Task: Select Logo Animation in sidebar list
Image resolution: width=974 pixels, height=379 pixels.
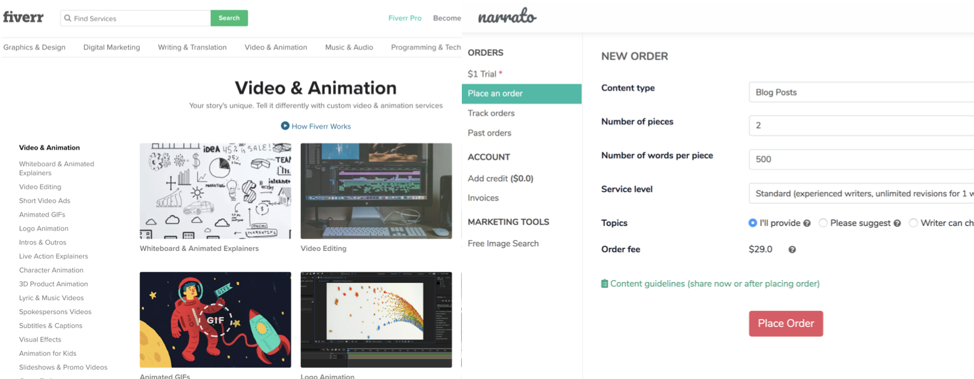Action: pyautogui.click(x=43, y=229)
